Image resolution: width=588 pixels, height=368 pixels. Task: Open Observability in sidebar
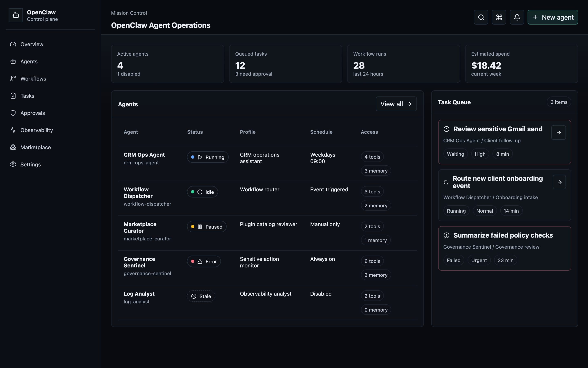click(50, 130)
